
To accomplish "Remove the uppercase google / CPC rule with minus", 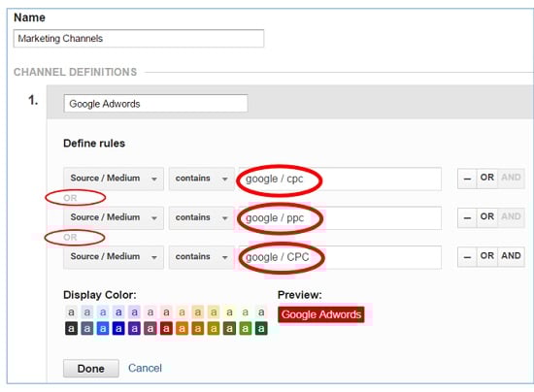I will (x=467, y=256).
